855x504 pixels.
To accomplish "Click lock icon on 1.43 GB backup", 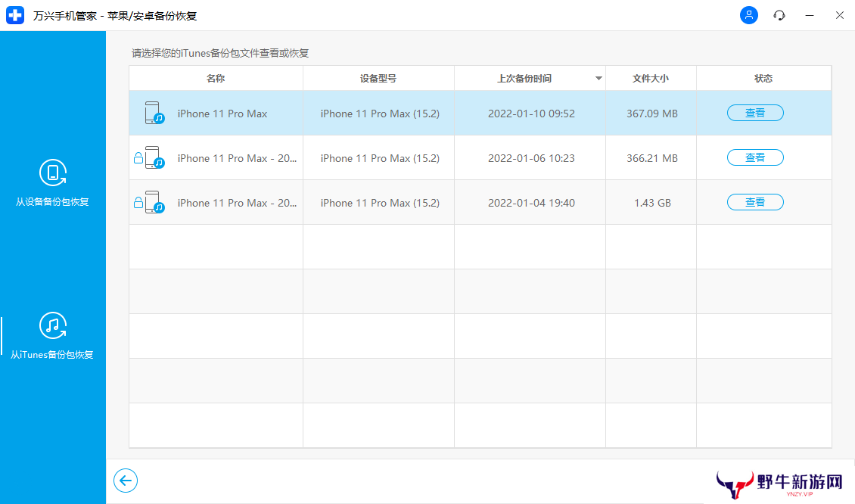I will [138, 203].
